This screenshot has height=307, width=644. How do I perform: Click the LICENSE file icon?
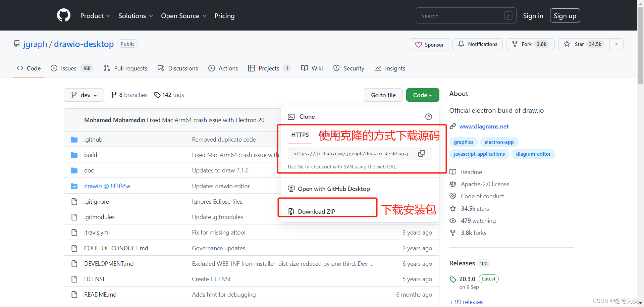[74, 279]
